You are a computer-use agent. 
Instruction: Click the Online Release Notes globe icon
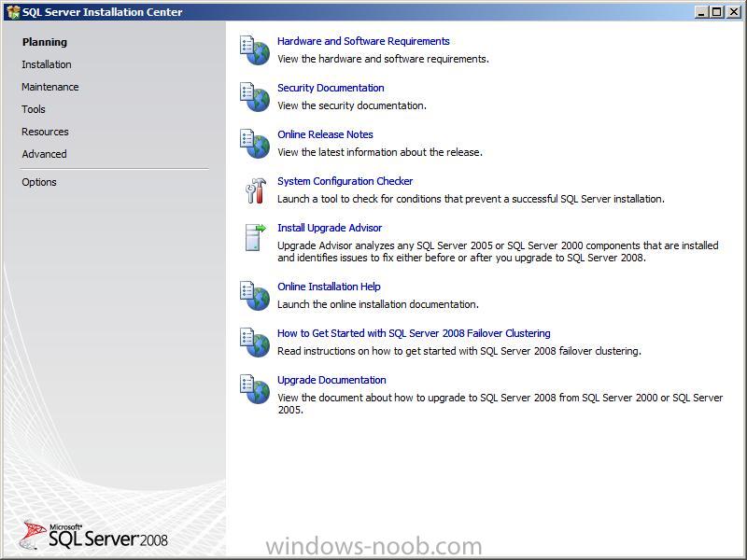coord(255,144)
